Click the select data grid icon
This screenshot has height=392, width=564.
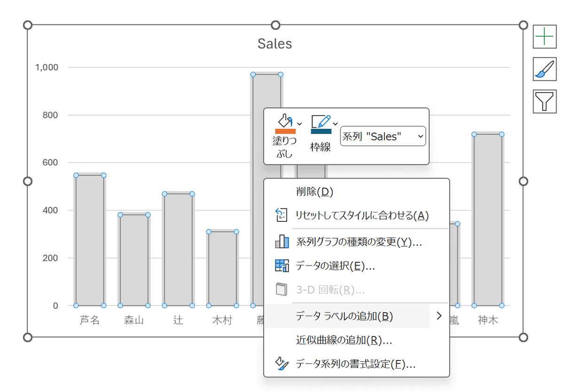click(282, 266)
